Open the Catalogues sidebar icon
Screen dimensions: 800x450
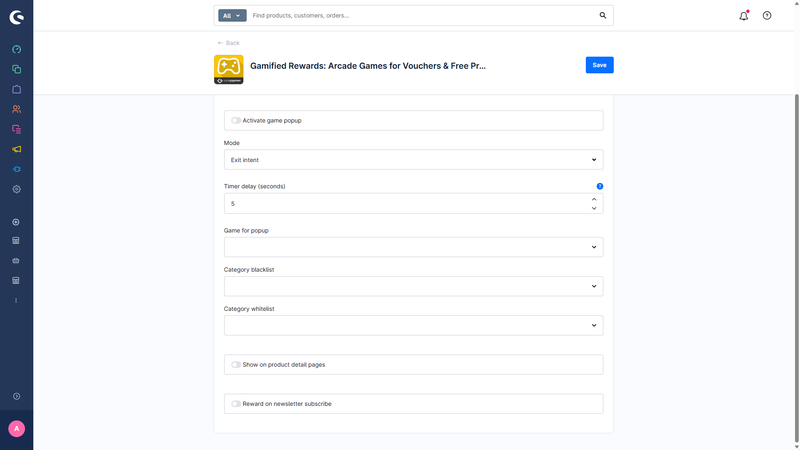click(x=16, y=69)
